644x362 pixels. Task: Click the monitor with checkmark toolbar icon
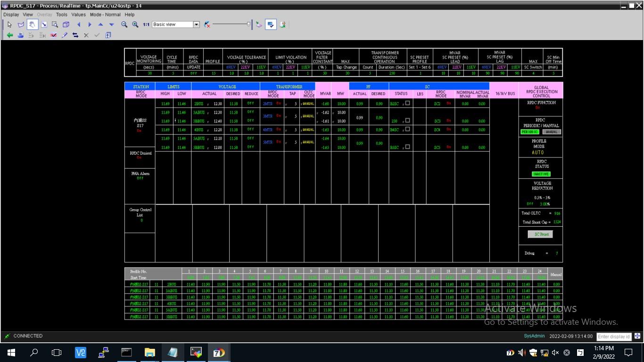click(x=271, y=25)
